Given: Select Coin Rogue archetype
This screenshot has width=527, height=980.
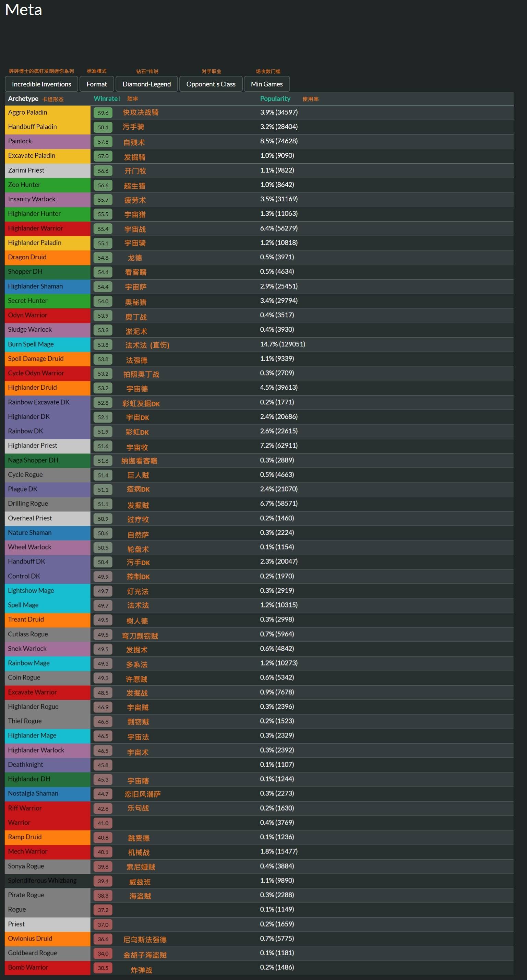Looking at the screenshot, I should (48, 678).
